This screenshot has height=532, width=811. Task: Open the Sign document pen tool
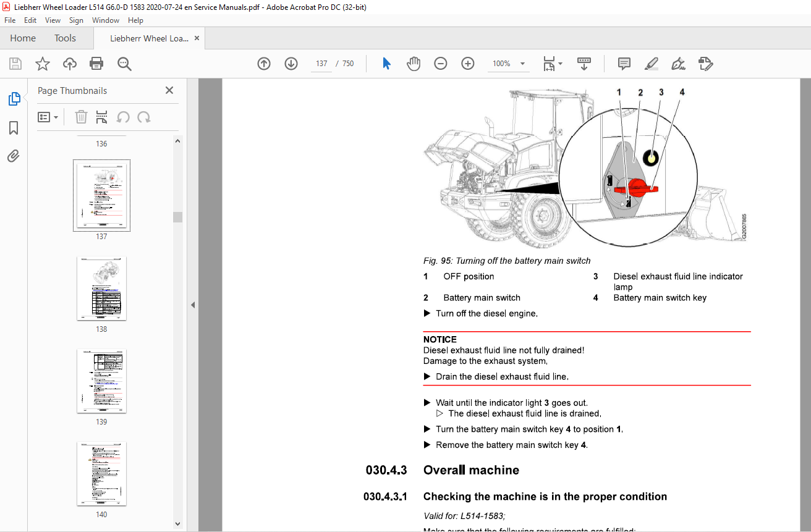(x=679, y=64)
